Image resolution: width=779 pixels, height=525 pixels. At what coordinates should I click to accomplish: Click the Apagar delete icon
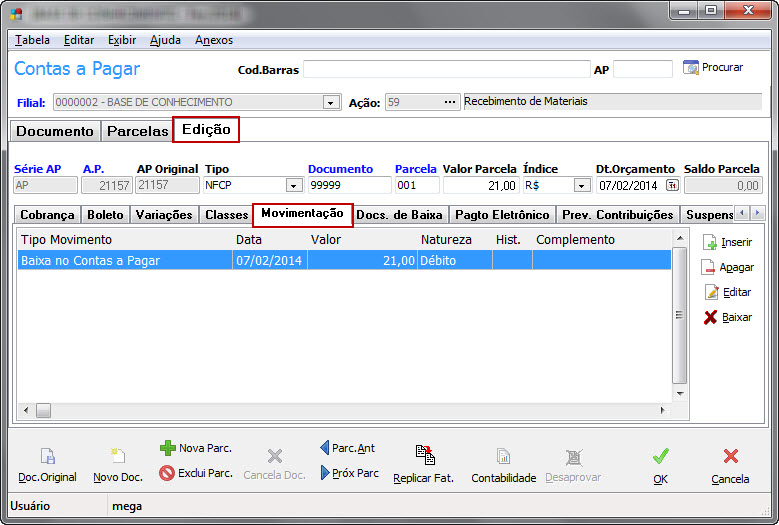(709, 267)
